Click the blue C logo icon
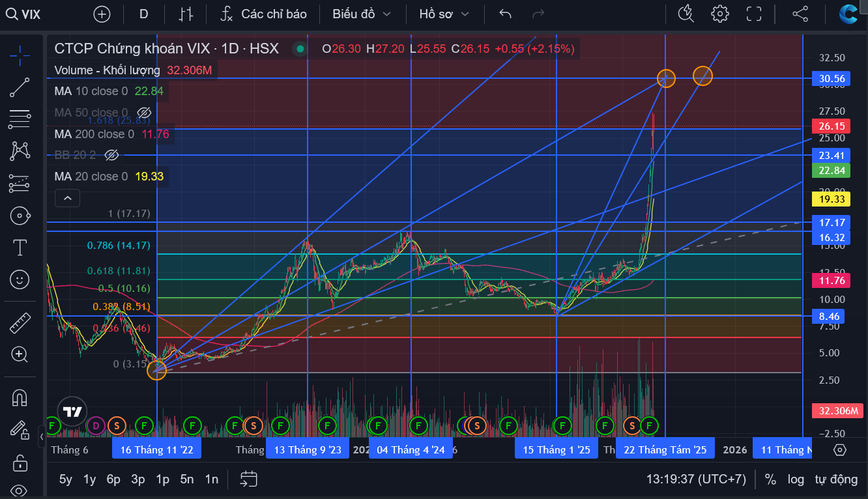 pyautogui.click(x=848, y=14)
